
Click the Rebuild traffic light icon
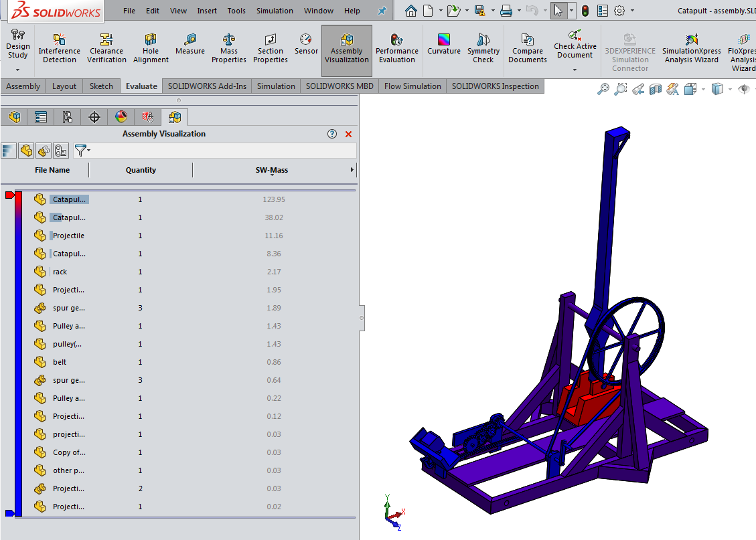tap(585, 11)
